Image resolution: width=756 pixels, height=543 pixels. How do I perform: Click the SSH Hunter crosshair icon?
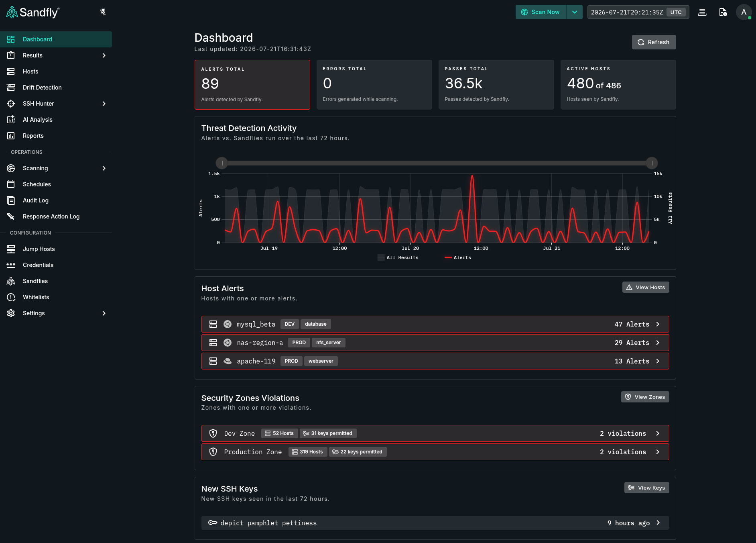pos(11,104)
